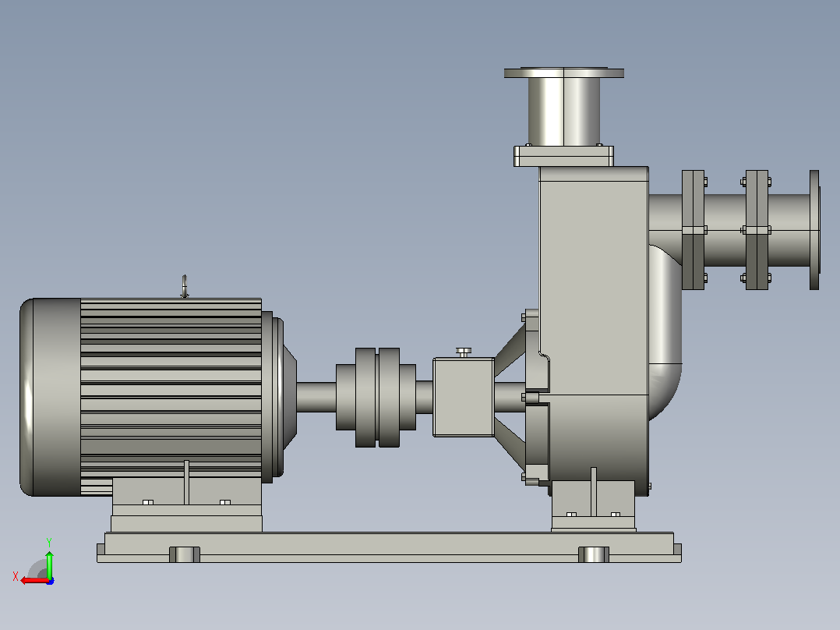Pick the filler cap on the bearing housing
Image resolution: width=840 pixels, height=630 pixels.
tap(464, 352)
